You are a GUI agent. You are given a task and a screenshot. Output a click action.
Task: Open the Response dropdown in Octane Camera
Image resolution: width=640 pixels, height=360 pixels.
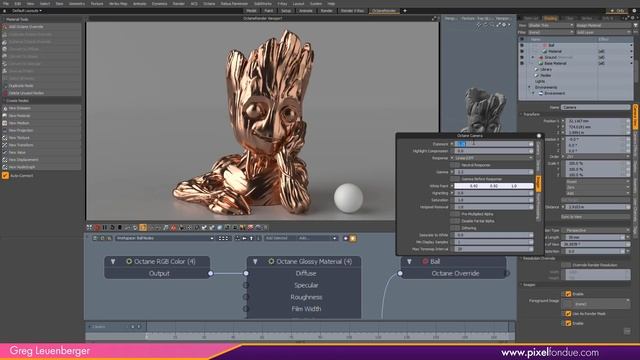tap(494, 158)
